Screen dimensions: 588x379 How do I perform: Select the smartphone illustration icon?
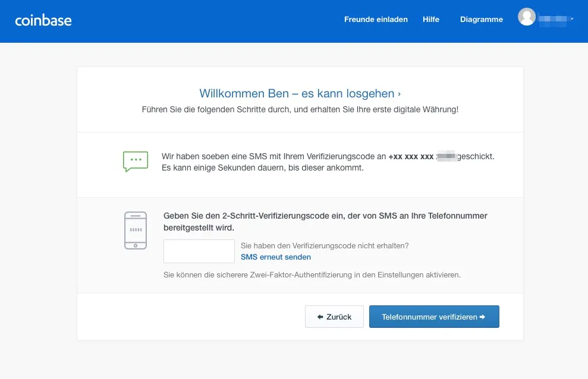coord(135,230)
